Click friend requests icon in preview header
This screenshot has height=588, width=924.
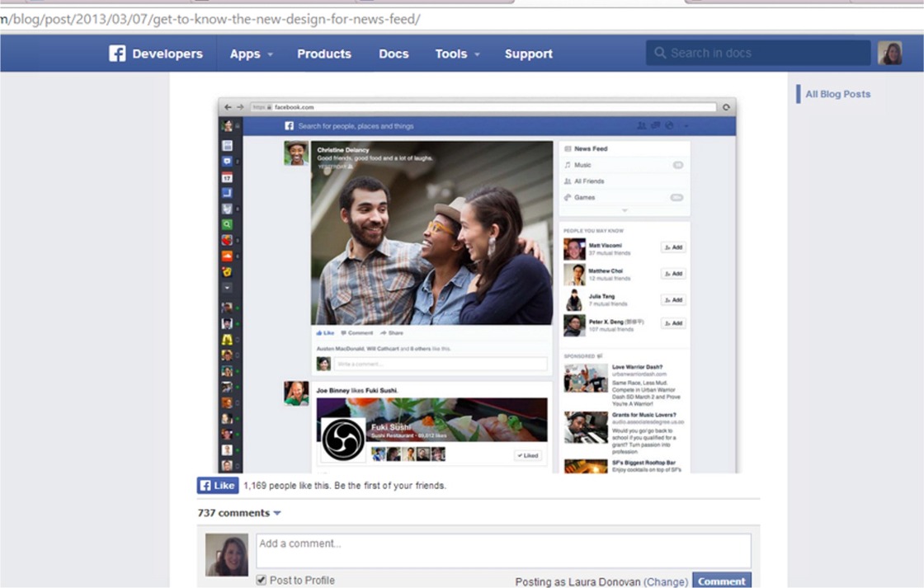click(x=642, y=125)
